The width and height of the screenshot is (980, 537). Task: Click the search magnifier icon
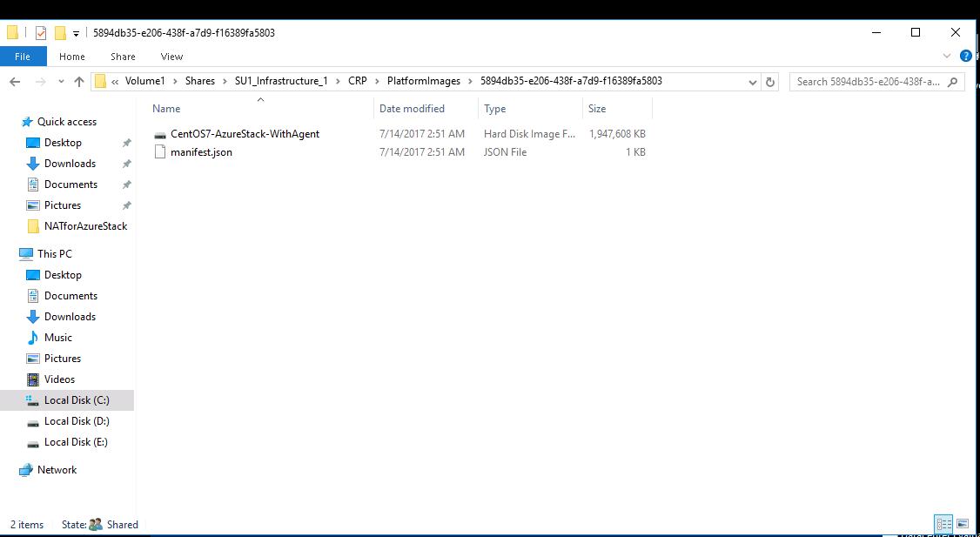pyautogui.click(x=952, y=82)
